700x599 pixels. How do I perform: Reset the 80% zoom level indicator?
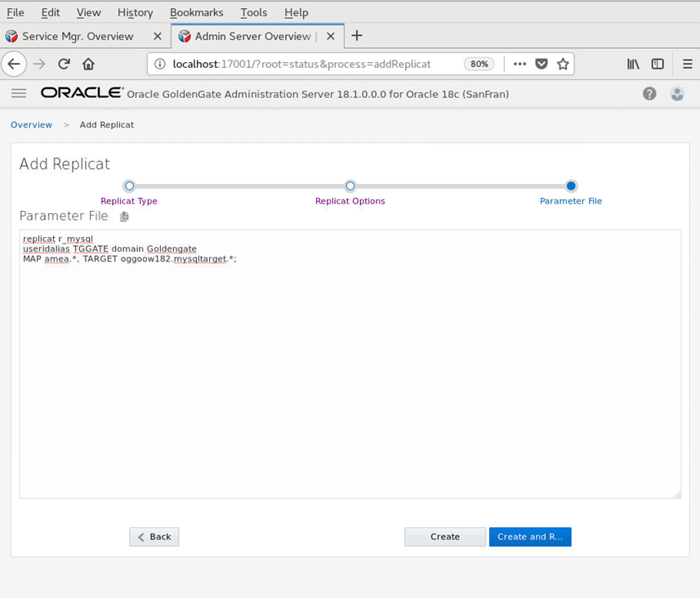479,64
